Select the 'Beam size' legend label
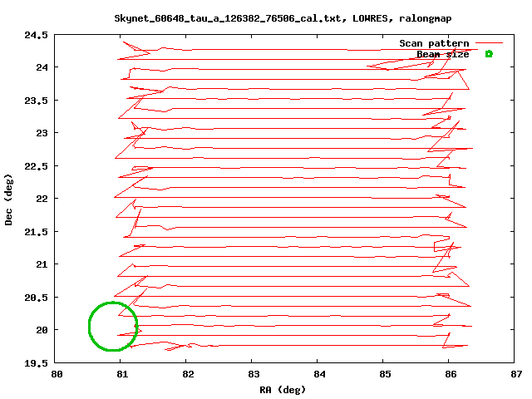Image resolution: width=532 pixels, height=399 pixels. [443, 54]
